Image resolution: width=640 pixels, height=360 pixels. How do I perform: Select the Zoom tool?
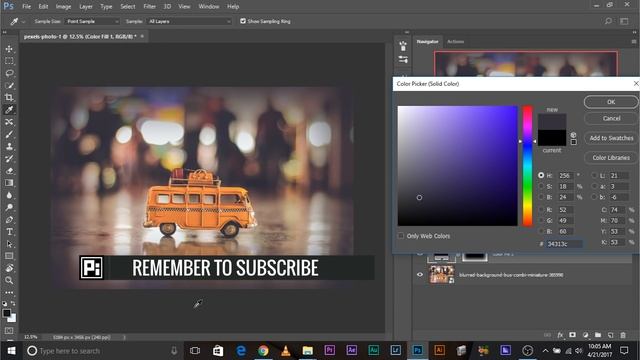(9, 280)
